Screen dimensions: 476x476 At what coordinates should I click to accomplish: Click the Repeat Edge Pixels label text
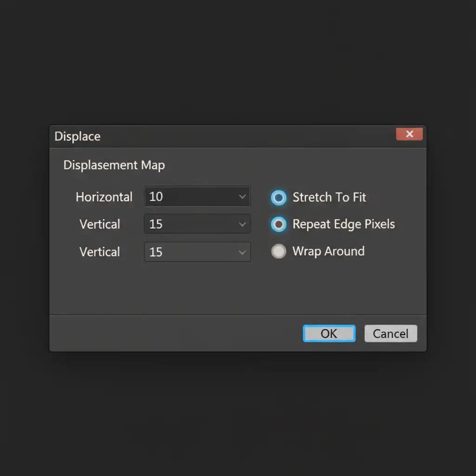[x=344, y=224]
